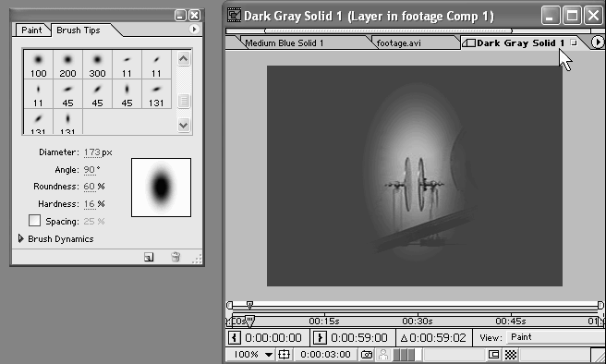Image resolution: width=606 pixels, height=364 pixels.
Task: Click the set in point button
Action: coord(235,338)
